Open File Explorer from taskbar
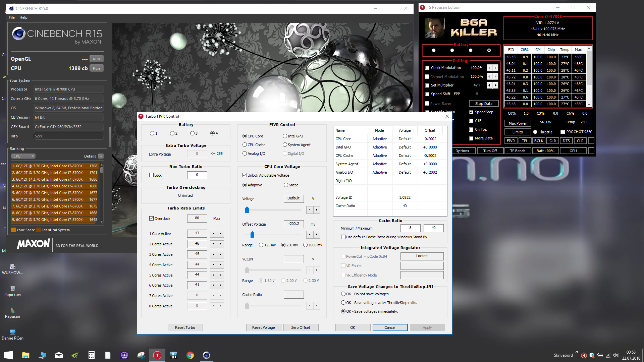 tap(26, 355)
